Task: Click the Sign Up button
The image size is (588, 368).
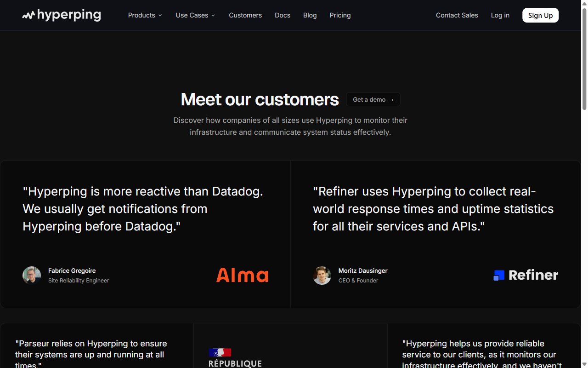Action: [x=541, y=15]
